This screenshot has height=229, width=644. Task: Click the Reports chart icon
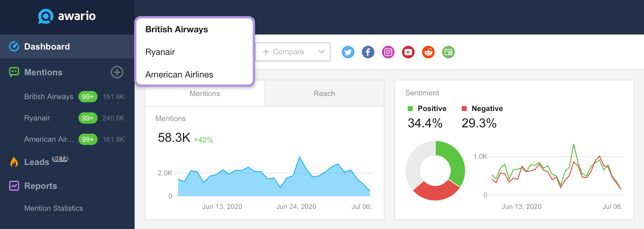tap(14, 186)
